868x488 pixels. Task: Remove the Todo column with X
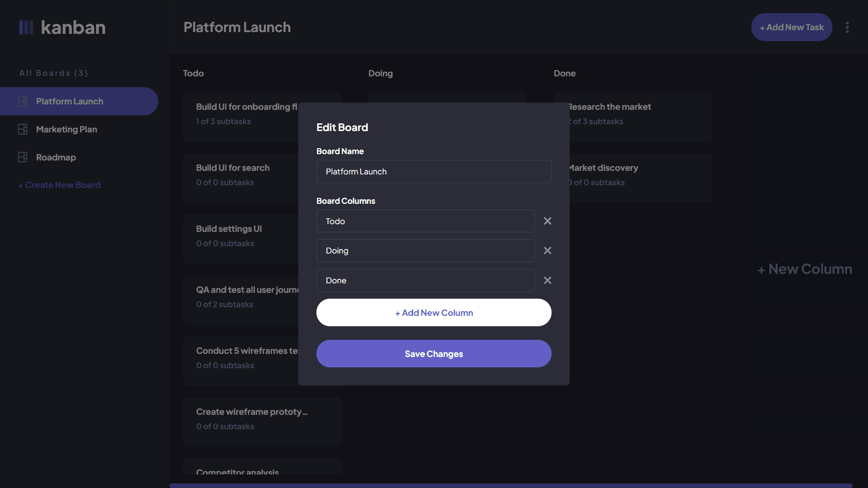[547, 221]
